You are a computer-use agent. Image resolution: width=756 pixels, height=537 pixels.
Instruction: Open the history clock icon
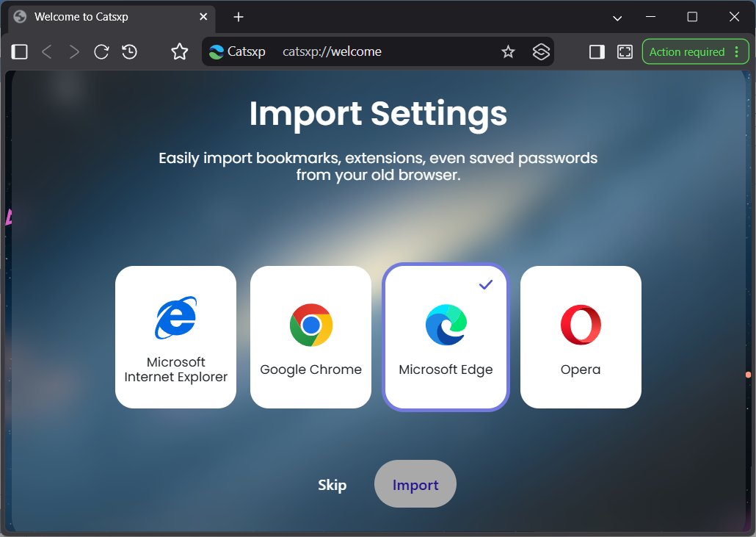(x=129, y=51)
